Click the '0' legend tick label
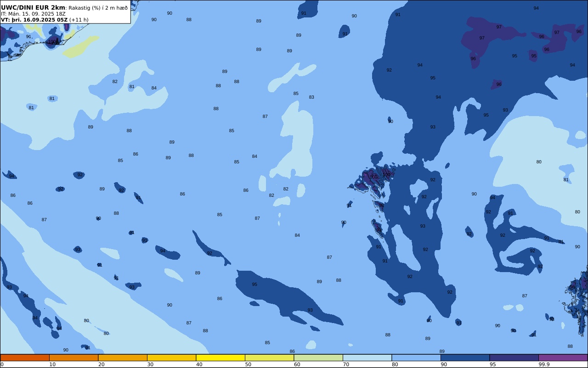Viewport: 588px width, 368px height. (2, 364)
